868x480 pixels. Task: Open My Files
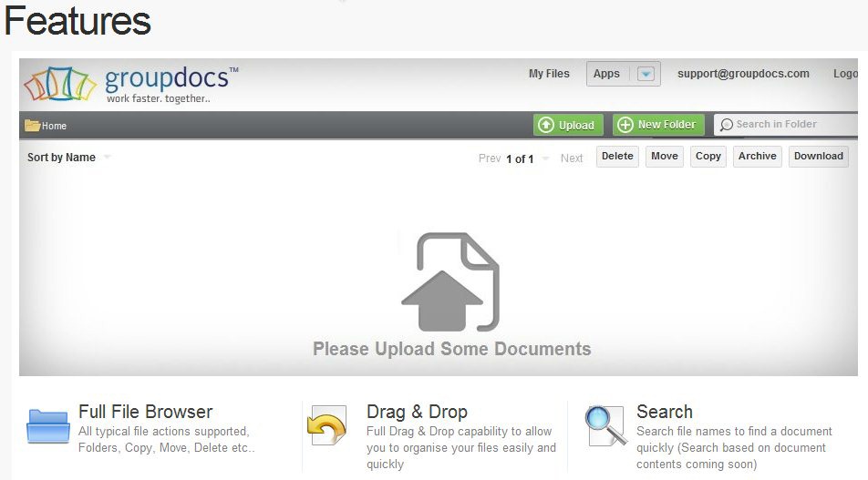549,74
